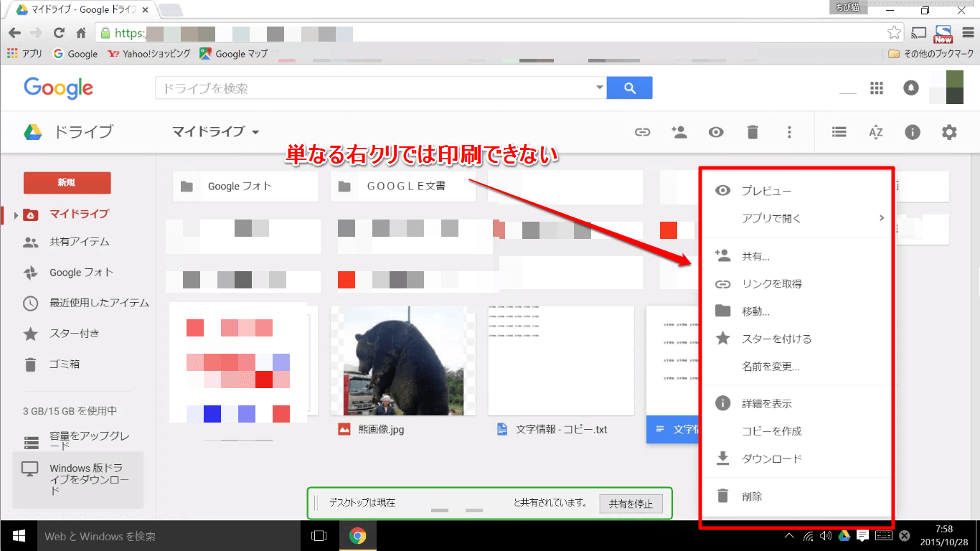This screenshot has width=980, height=551.
Task: Expand the マイドライブ dropdown
Action: click(x=255, y=132)
